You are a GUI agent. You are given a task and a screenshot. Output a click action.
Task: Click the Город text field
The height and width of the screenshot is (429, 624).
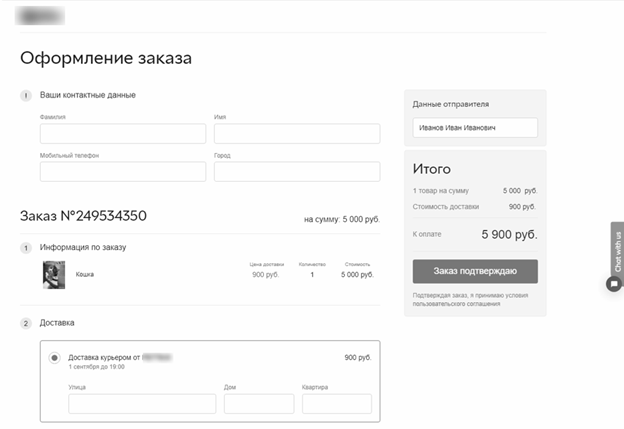(x=297, y=172)
